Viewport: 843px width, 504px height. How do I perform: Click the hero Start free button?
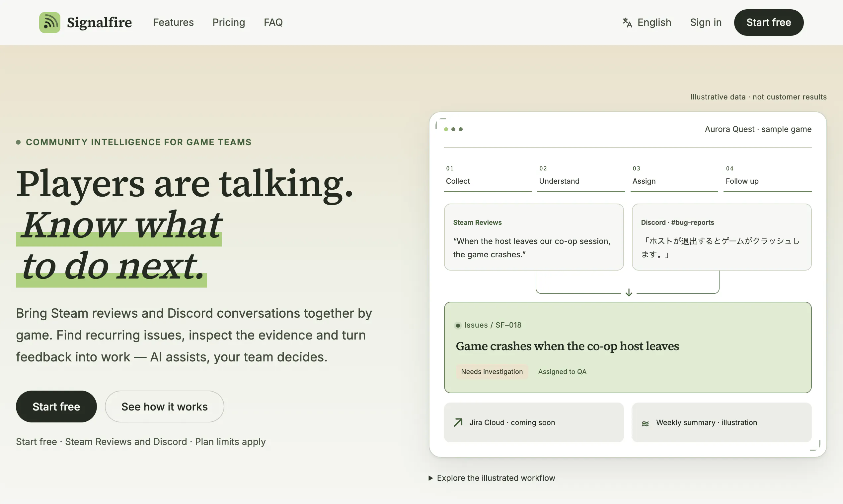(x=56, y=407)
